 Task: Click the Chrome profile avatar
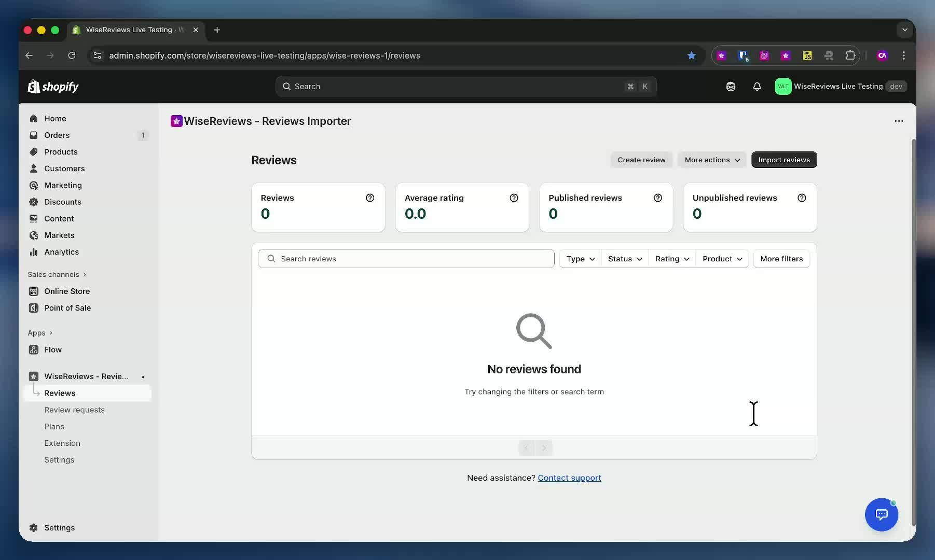coord(882,55)
